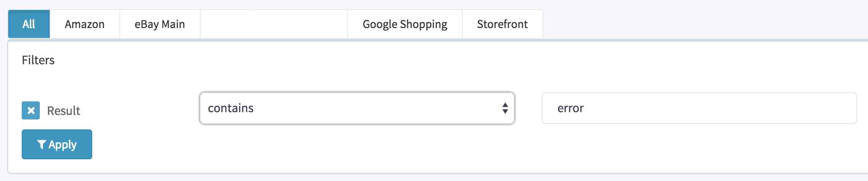
Task: Click the up-down arrows on the contains selector
Action: point(505,108)
